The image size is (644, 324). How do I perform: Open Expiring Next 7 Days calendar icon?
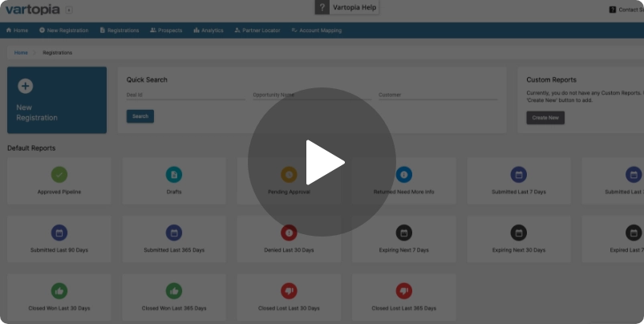click(x=403, y=233)
